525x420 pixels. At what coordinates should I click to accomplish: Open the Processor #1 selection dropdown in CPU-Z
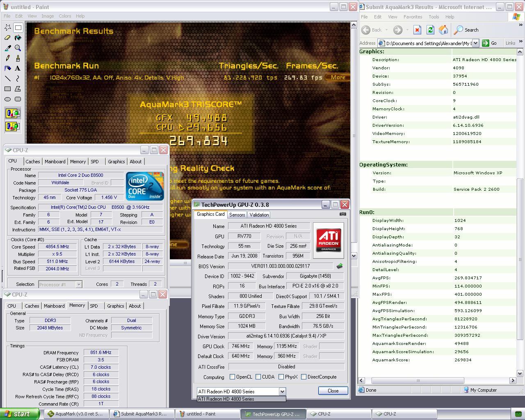pos(79,284)
